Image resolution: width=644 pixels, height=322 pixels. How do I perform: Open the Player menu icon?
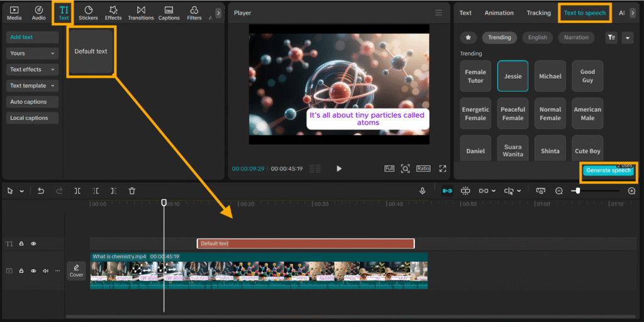pyautogui.click(x=438, y=13)
